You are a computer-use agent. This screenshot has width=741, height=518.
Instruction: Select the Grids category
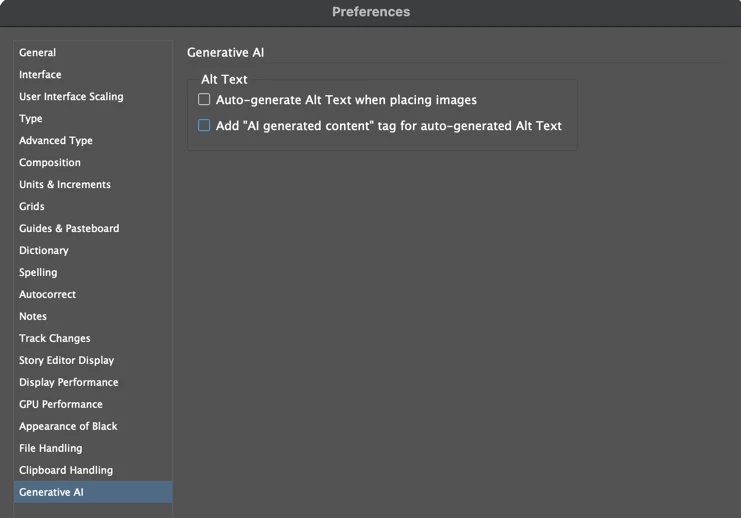pos(32,207)
